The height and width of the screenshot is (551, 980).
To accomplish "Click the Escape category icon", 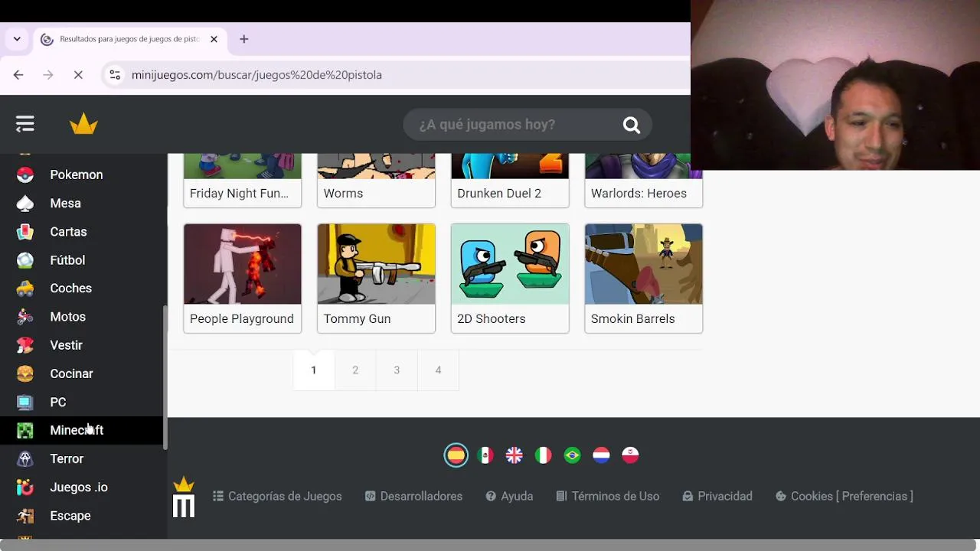I will [25, 516].
